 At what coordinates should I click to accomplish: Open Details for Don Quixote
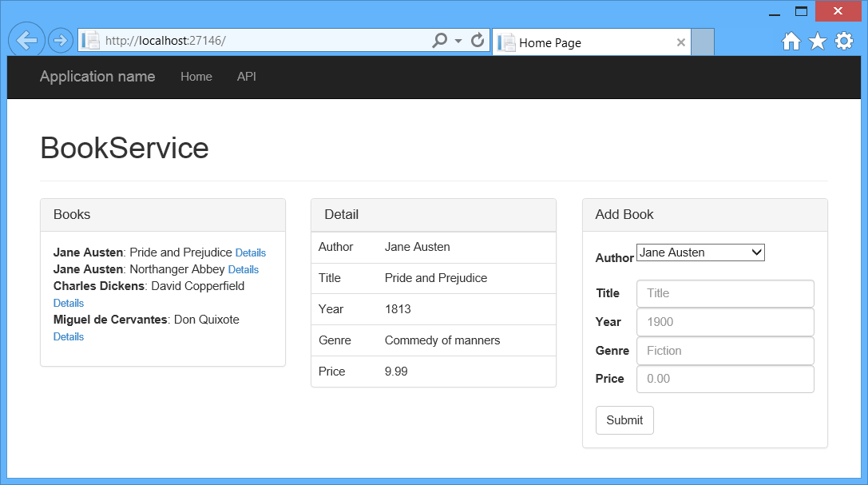[x=68, y=336]
